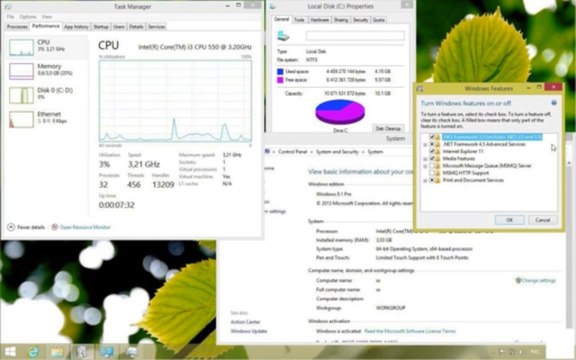
Task: Select the Ethernet graph thumbnail in Task Manager
Action: [x=21, y=119]
